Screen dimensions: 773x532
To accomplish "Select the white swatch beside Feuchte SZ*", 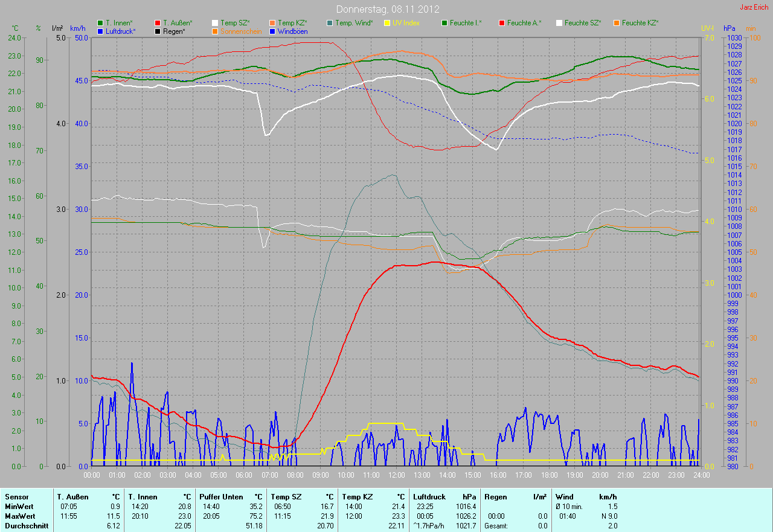I will click(x=559, y=23).
